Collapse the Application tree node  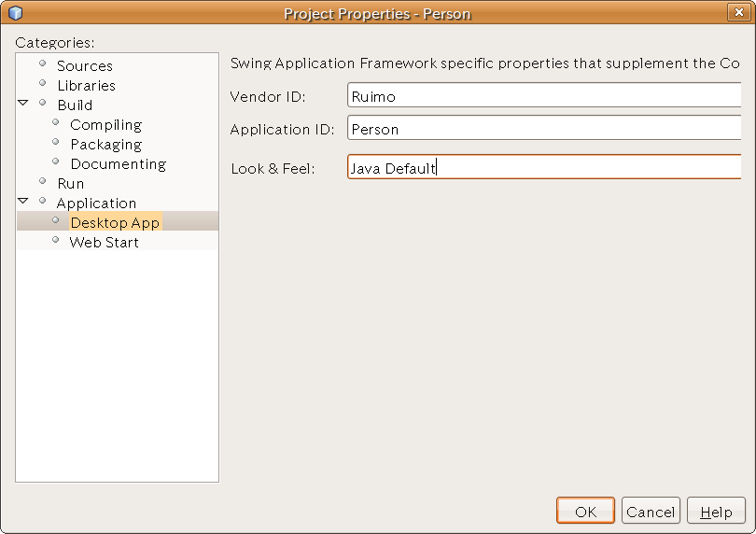[x=23, y=202]
